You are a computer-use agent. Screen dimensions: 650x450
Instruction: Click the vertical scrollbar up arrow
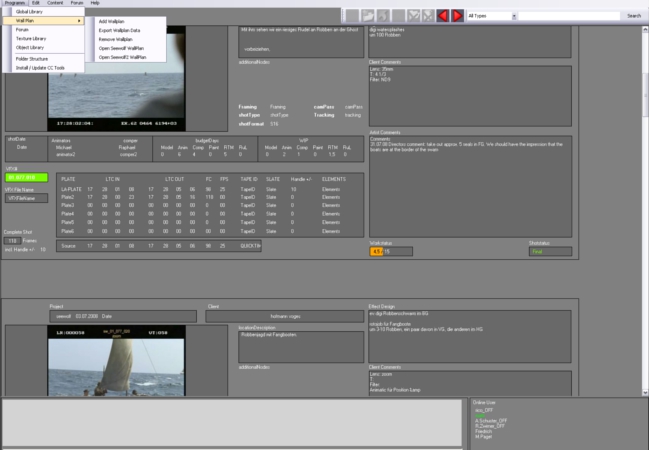645,30
